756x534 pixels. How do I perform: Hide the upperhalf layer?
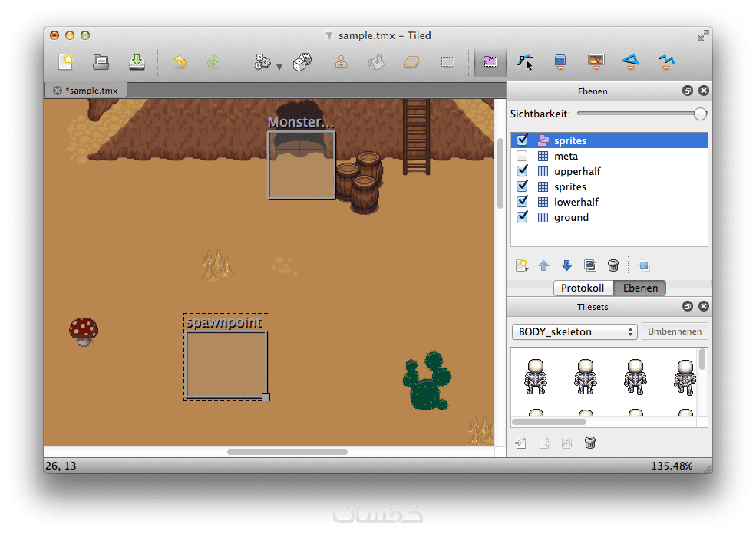coord(522,171)
